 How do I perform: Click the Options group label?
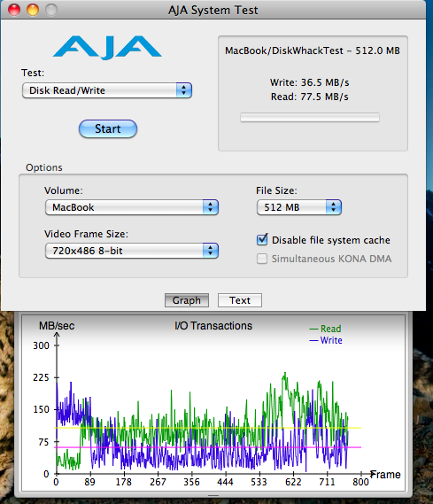(x=44, y=167)
